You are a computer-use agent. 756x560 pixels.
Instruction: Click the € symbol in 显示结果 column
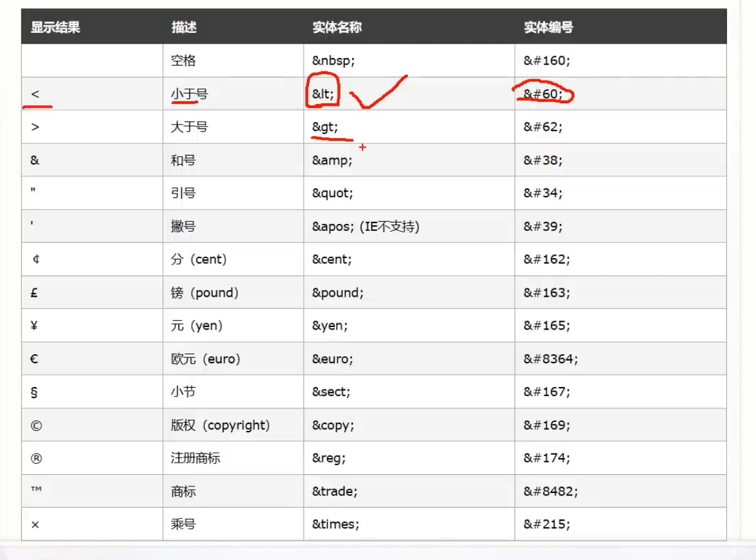point(34,359)
